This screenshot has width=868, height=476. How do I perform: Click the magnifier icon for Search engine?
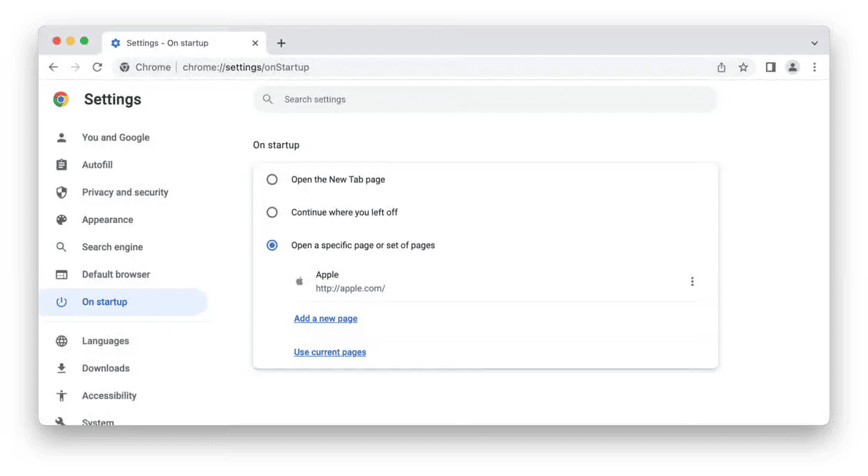[x=61, y=247]
